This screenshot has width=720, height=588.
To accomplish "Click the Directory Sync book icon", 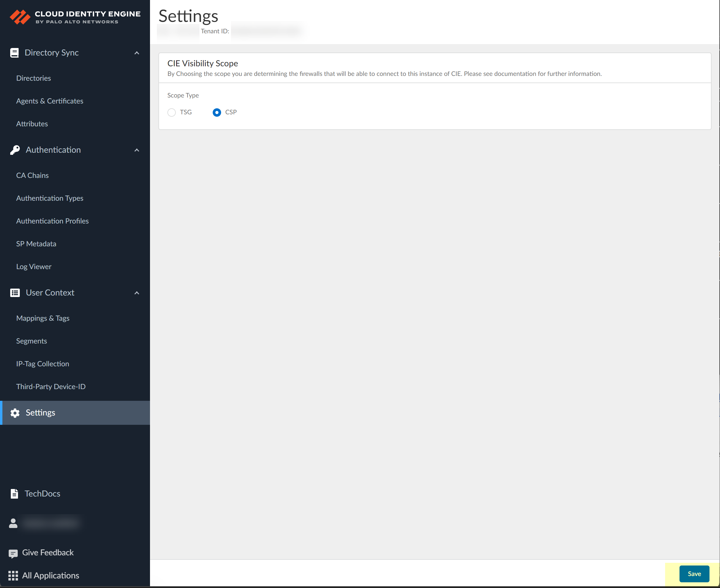I will pyautogui.click(x=14, y=53).
